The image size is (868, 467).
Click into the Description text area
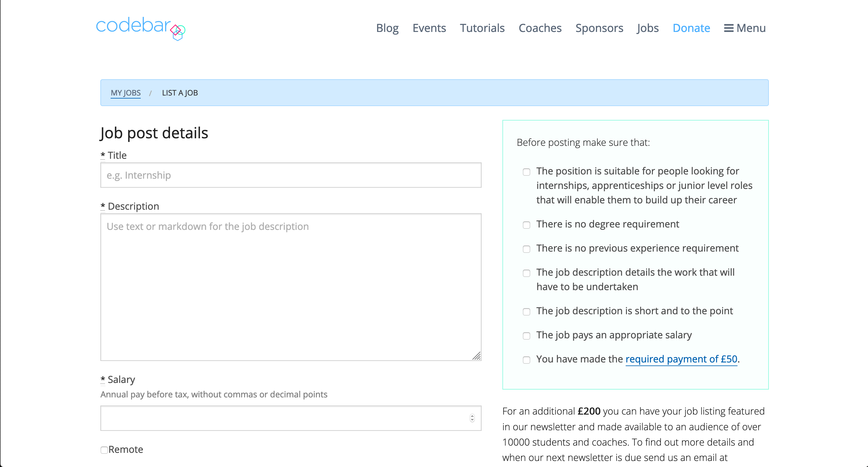(291, 287)
